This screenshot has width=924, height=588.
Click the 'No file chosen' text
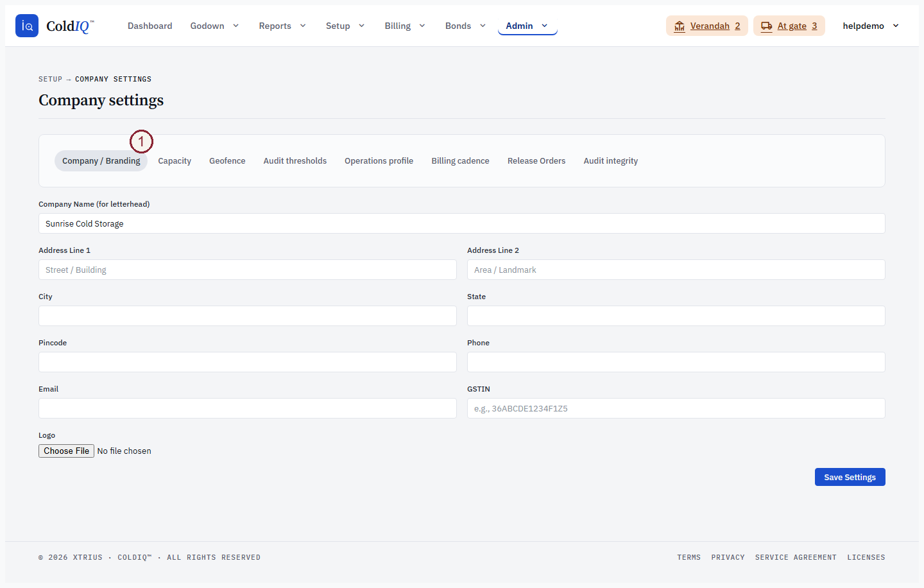(124, 451)
